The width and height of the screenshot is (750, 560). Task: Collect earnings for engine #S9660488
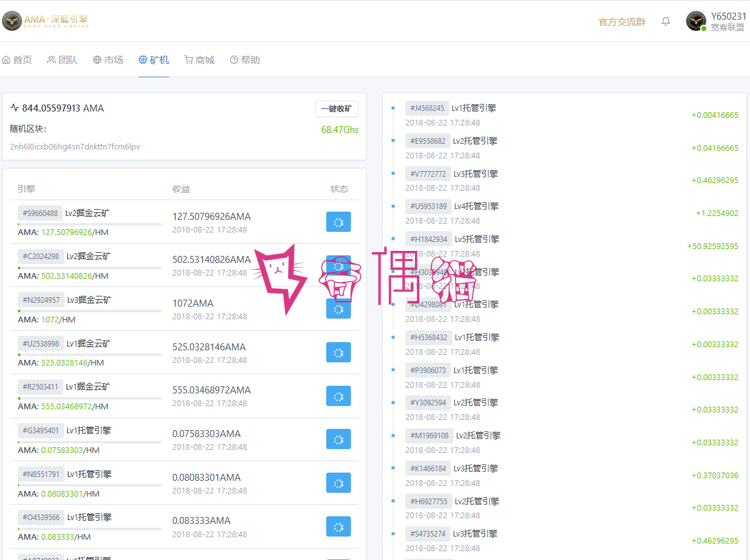339,222
